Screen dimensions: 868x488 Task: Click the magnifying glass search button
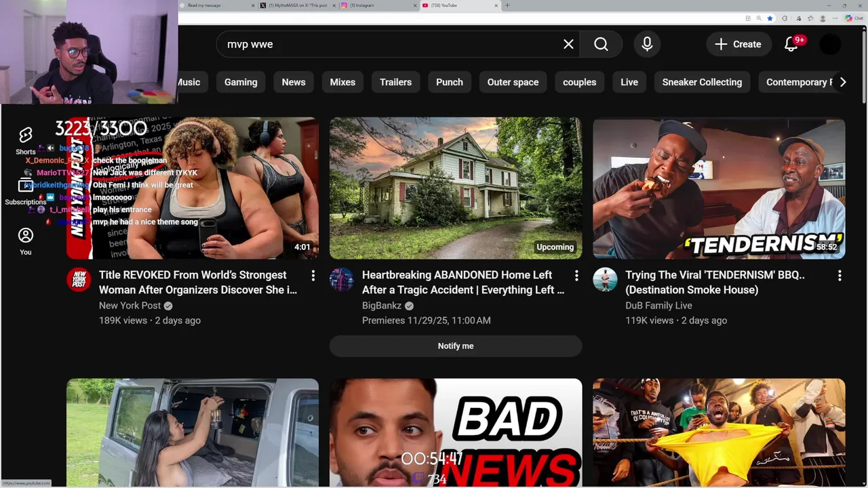(x=601, y=44)
